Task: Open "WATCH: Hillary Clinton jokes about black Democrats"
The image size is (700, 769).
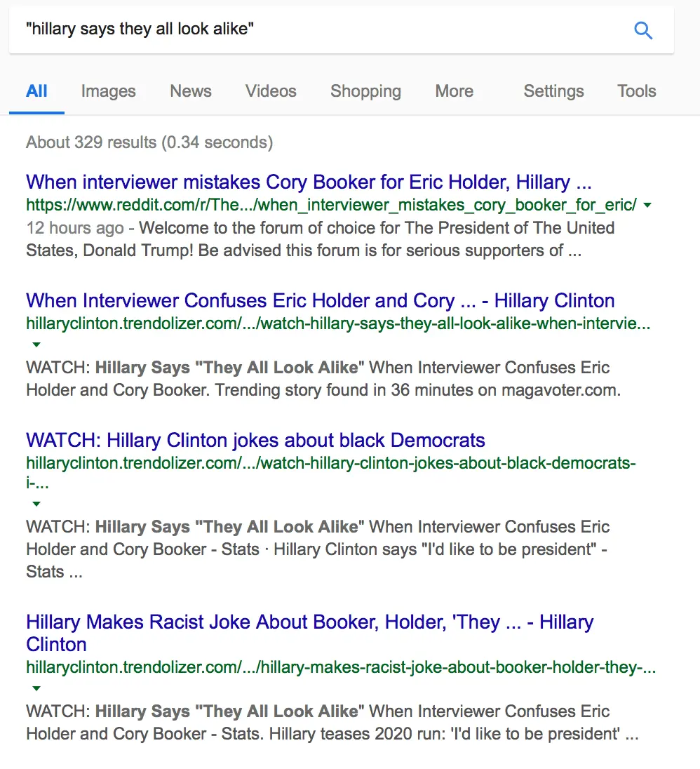Action: 255,441
